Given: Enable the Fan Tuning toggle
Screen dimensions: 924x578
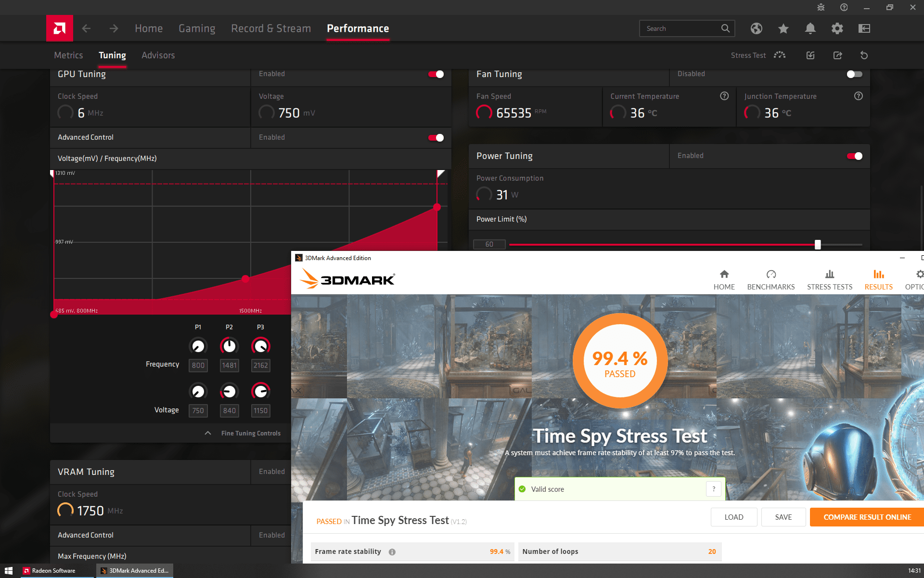Looking at the screenshot, I should [x=855, y=74].
